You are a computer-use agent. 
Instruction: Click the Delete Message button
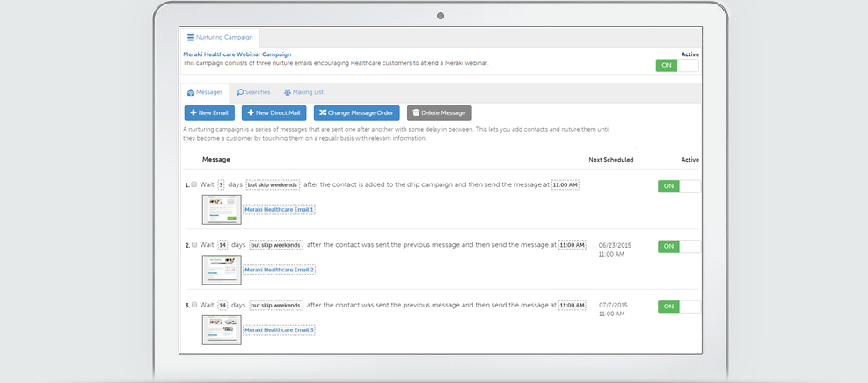pos(439,113)
